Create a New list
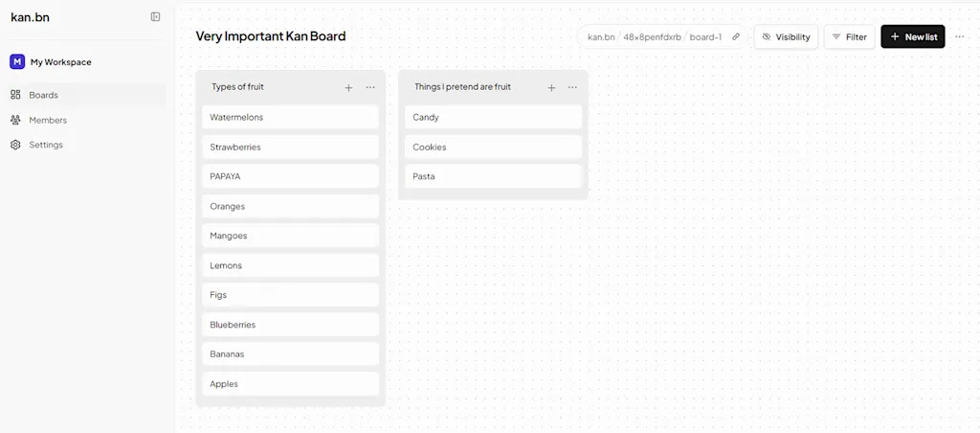 (912, 37)
